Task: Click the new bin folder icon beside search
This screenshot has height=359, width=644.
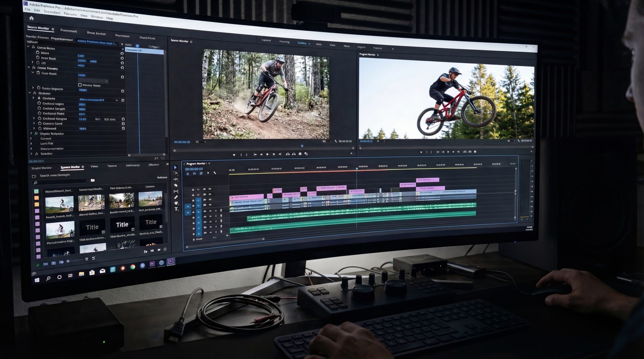Action: (93, 180)
